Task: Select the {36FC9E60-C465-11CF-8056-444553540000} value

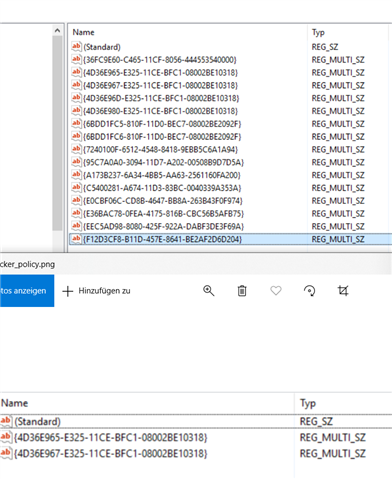Action: [160, 60]
